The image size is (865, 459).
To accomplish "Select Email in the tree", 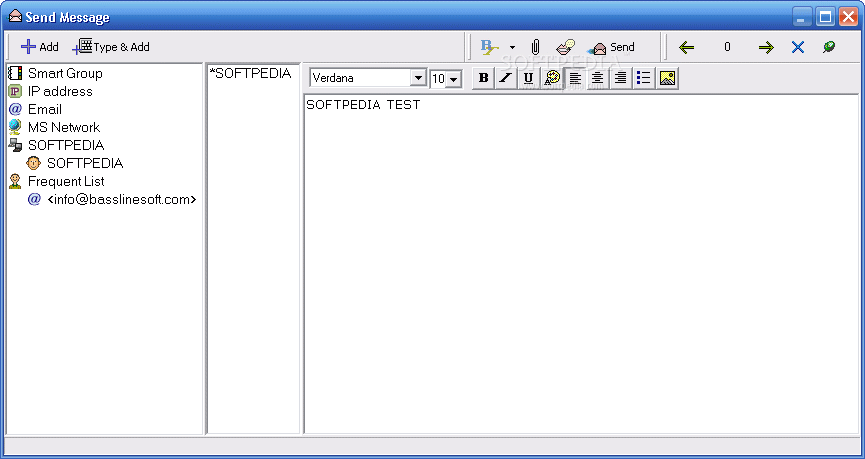I will pos(45,109).
